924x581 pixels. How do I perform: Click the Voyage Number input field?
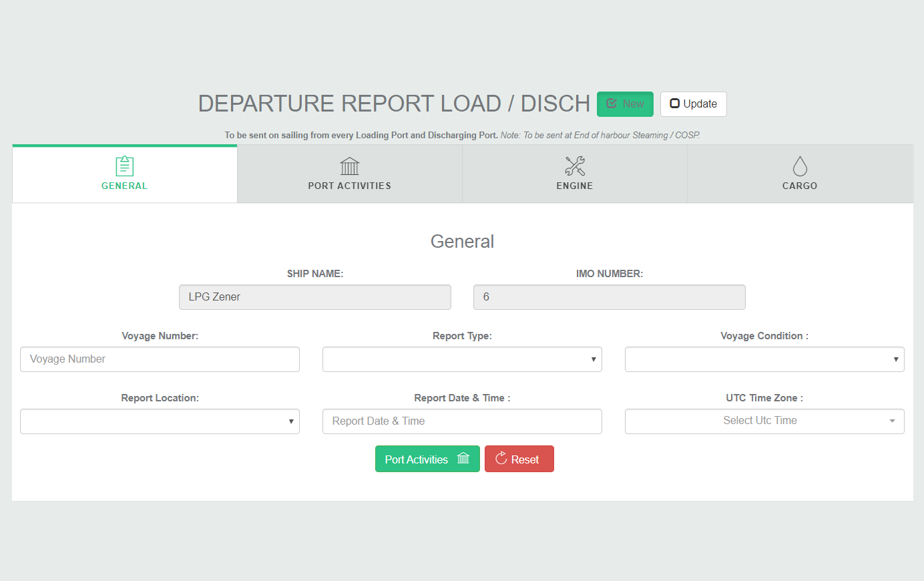160,359
